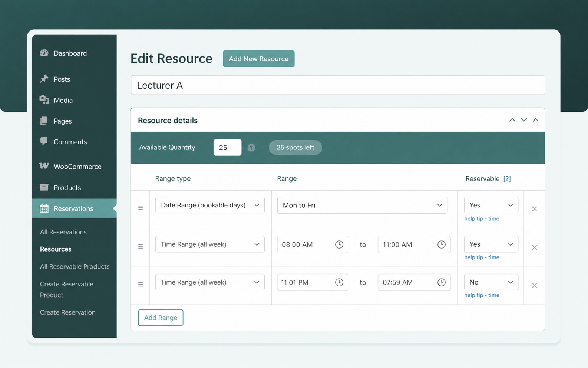
Task: Click the Reservable [?] help link
Action: [507, 178]
